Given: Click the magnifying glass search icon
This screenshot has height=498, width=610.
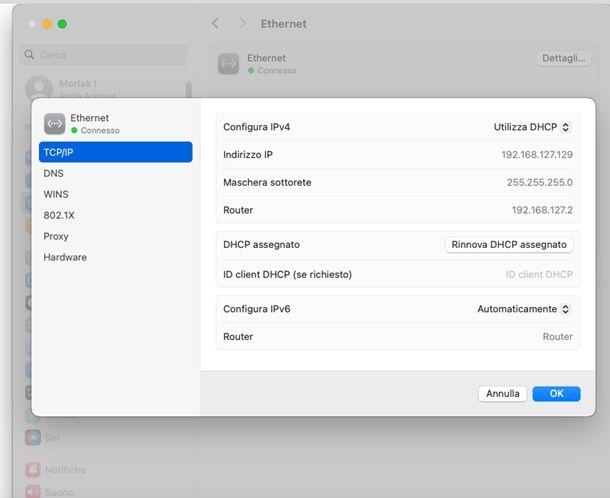Looking at the screenshot, I should pos(30,54).
